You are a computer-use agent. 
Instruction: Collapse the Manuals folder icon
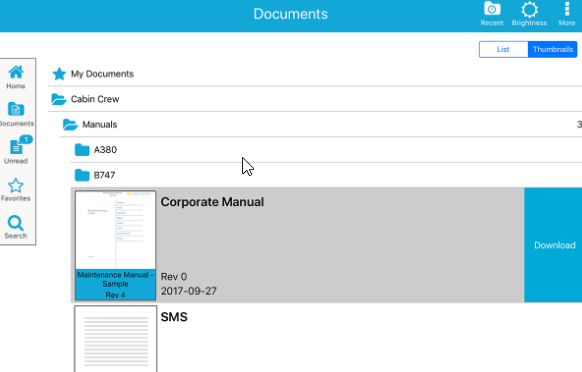pos(70,124)
